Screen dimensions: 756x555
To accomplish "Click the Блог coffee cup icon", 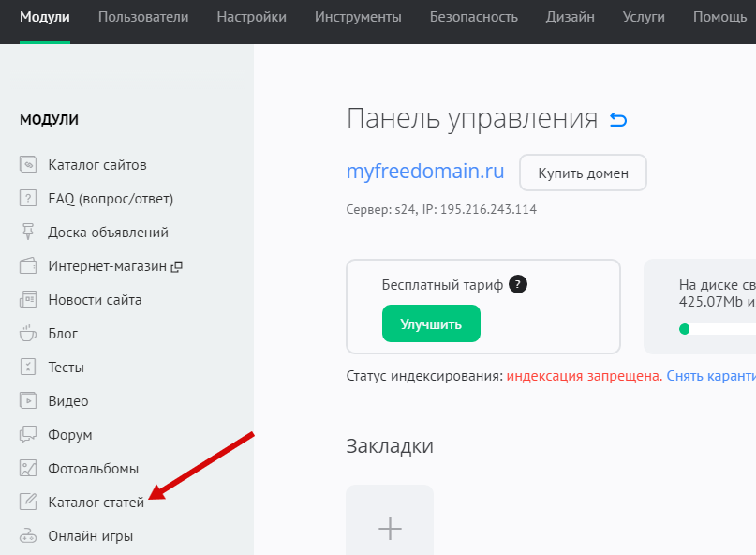I will coord(28,334).
